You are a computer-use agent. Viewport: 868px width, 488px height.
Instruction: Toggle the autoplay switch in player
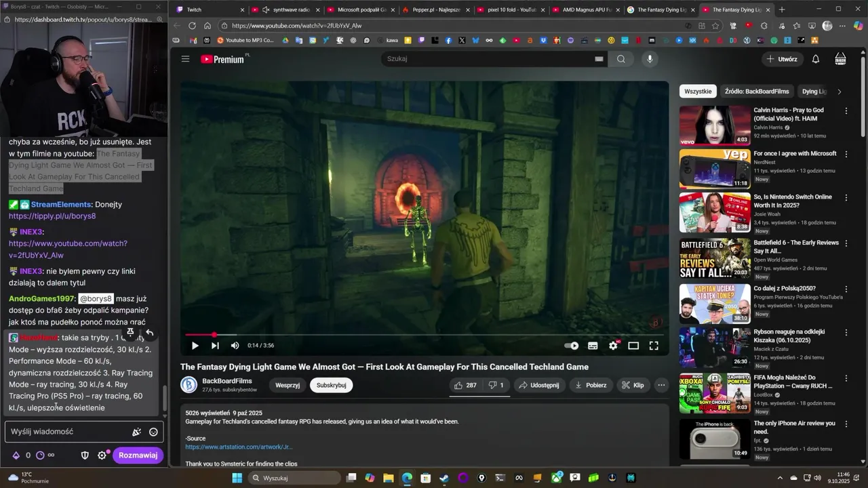[572, 346]
